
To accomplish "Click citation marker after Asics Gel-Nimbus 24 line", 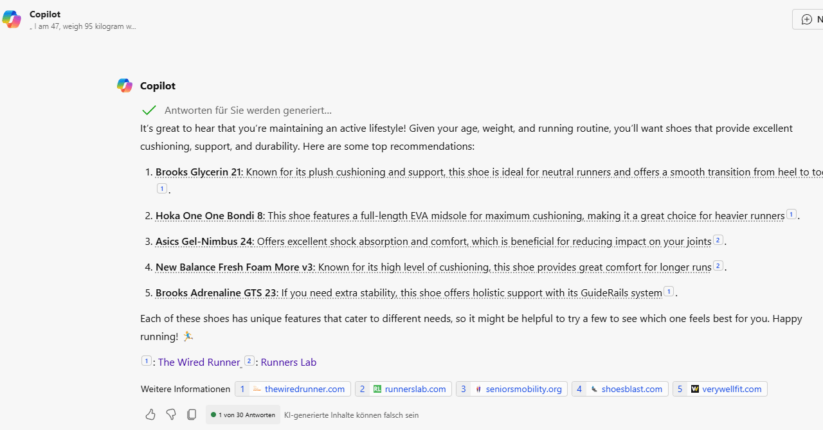I will pyautogui.click(x=718, y=241).
